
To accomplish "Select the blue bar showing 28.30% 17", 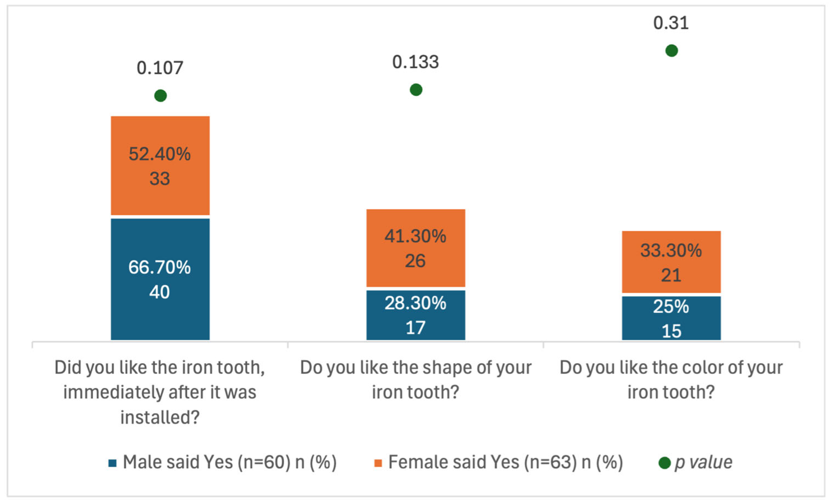I will [x=416, y=315].
